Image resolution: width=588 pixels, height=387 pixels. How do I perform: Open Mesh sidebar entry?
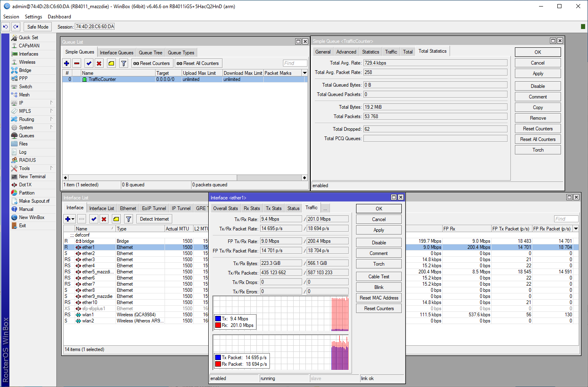[x=24, y=95]
